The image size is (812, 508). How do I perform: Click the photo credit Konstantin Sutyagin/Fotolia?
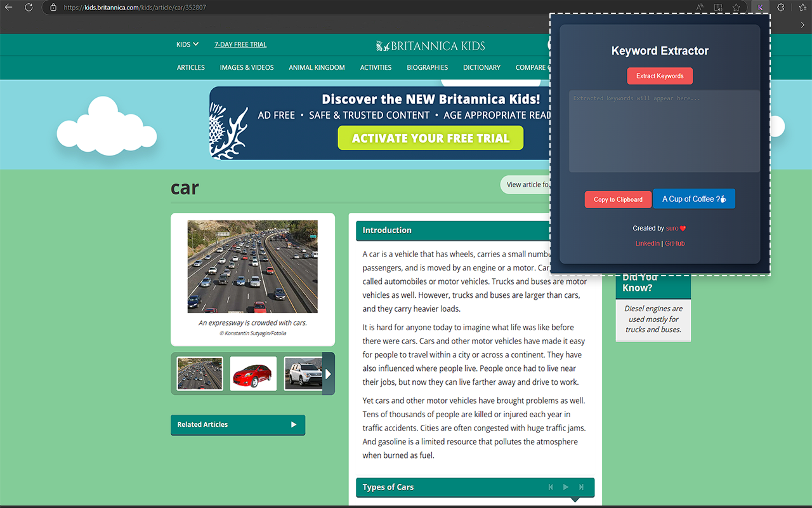click(x=252, y=333)
